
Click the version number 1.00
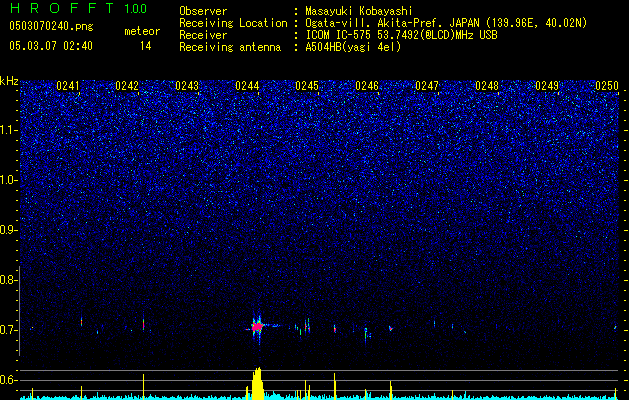[135, 9]
